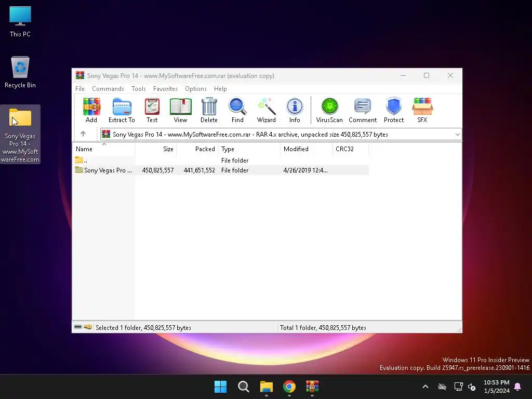Run the Test archive tool
Viewport: 532px width, 399px height.
pyautogui.click(x=152, y=110)
